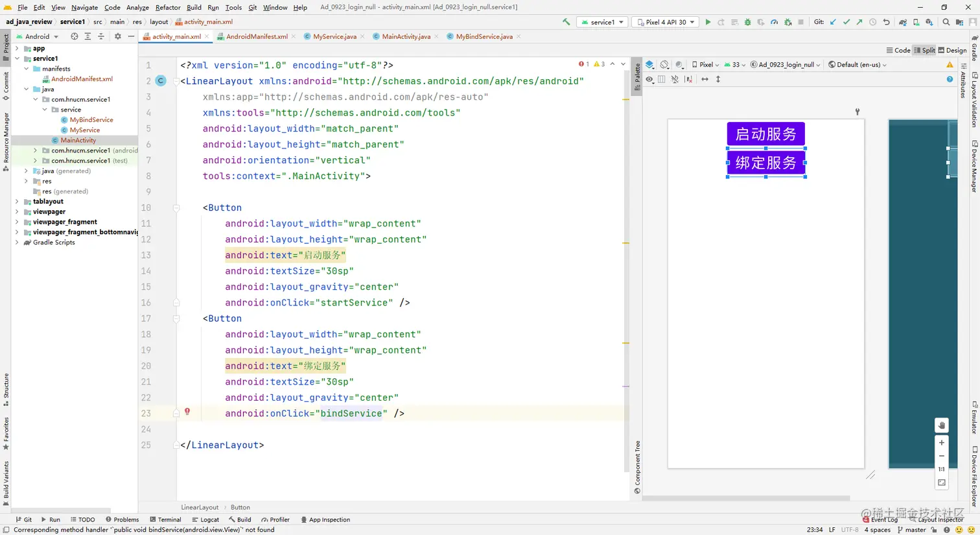The width and height of the screenshot is (980, 535).
Task: Open the Profile app speedometer icon
Action: [774, 22]
